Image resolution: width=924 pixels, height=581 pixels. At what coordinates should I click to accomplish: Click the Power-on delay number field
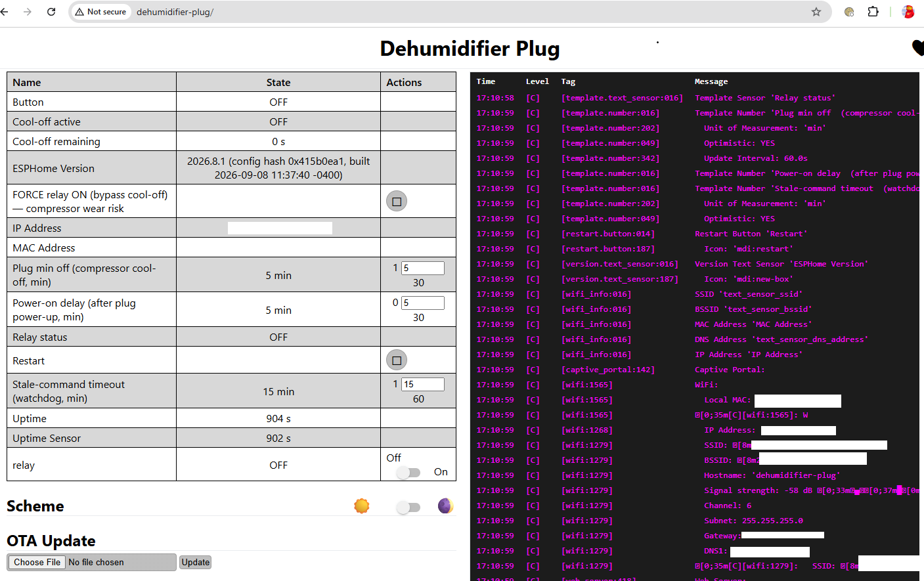(422, 303)
